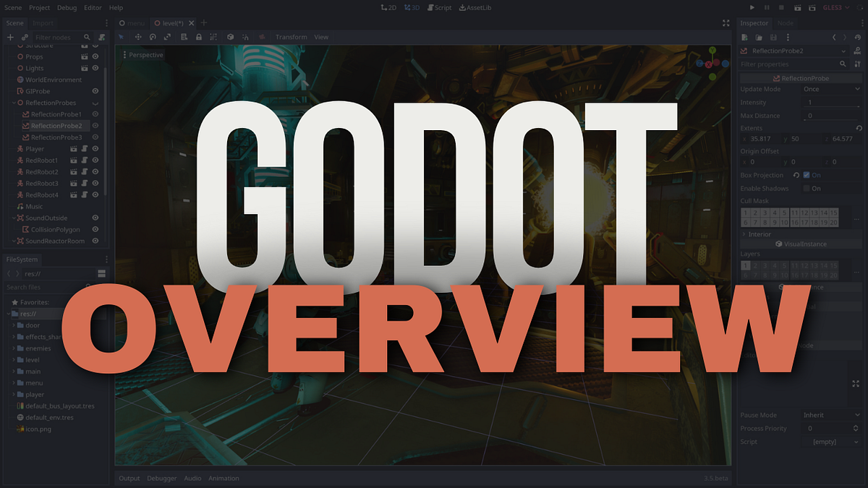The width and height of the screenshot is (868, 488).
Task: Select the Move tool in the 3D toolbar
Action: (138, 37)
